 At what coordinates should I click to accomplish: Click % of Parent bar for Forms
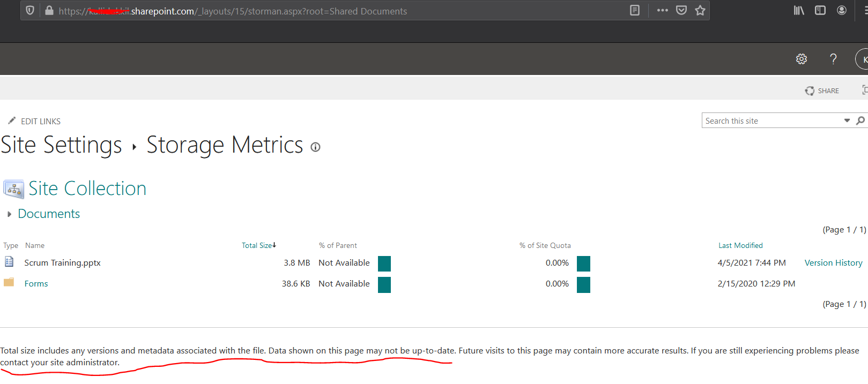[384, 285]
